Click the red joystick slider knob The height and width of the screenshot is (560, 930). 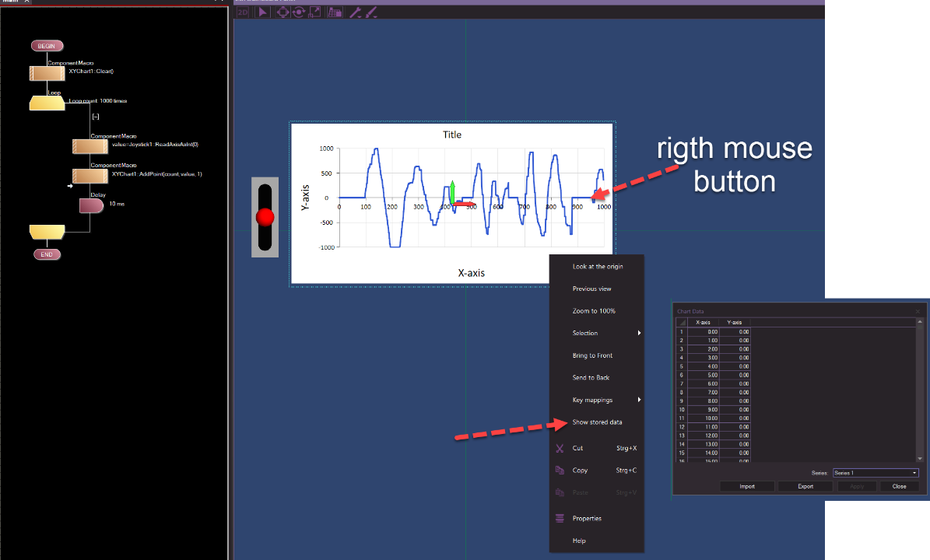(266, 217)
